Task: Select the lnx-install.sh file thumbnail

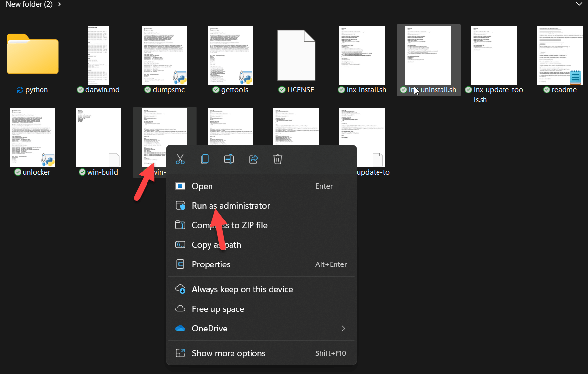Action: (x=362, y=55)
